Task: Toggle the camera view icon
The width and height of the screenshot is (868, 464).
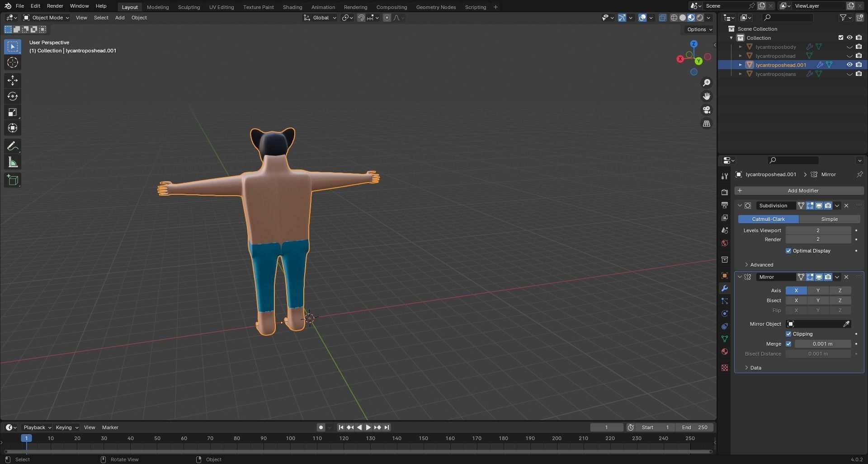Action: pos(707,110)
